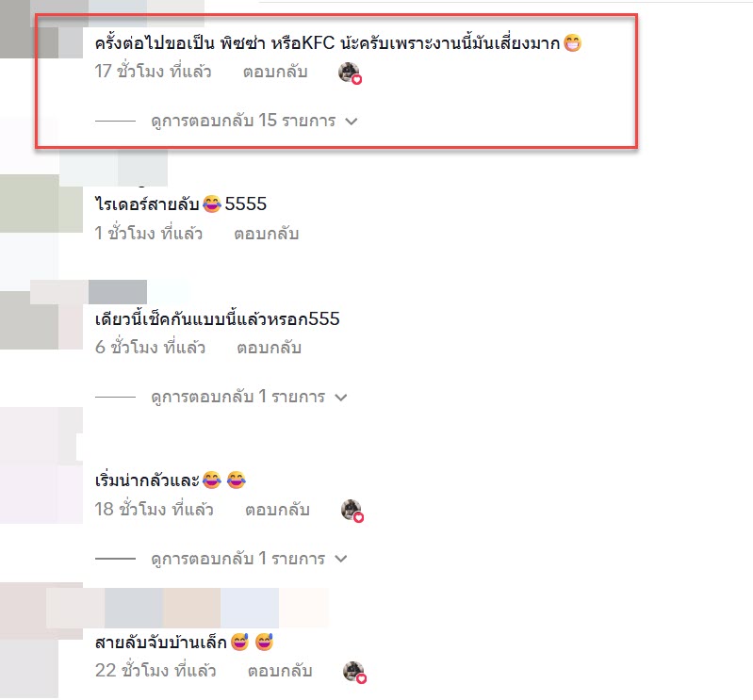
Task: Click the 'ครั้งต่อไปขอเป็น พิซซ่า' comment text
Action: coord(338,42)
